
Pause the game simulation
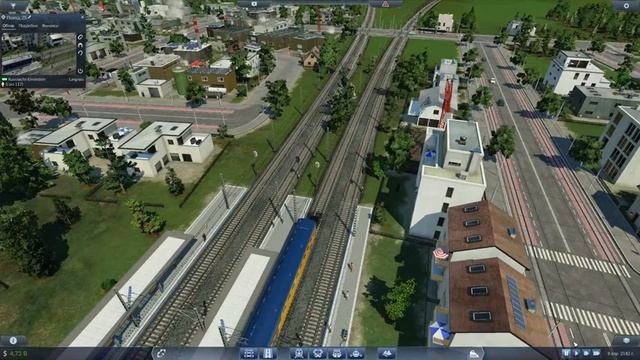[567, 353]
